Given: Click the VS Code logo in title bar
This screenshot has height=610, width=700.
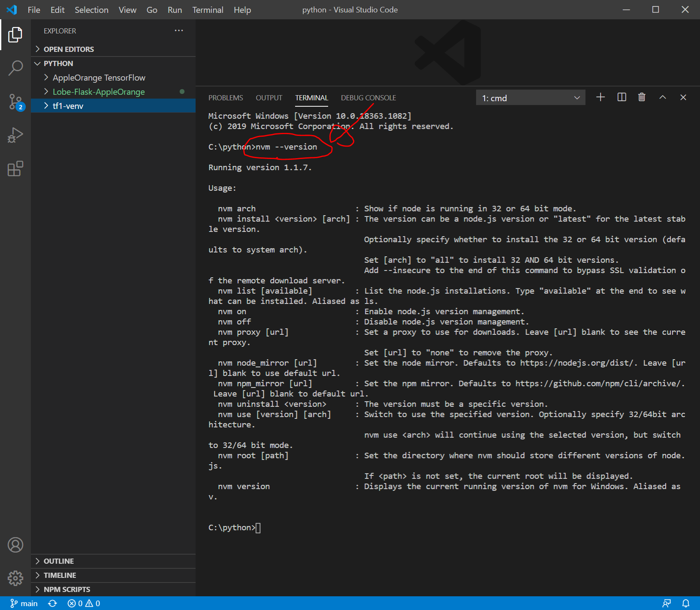Looking at the screenshot, I should click(12, 9).
